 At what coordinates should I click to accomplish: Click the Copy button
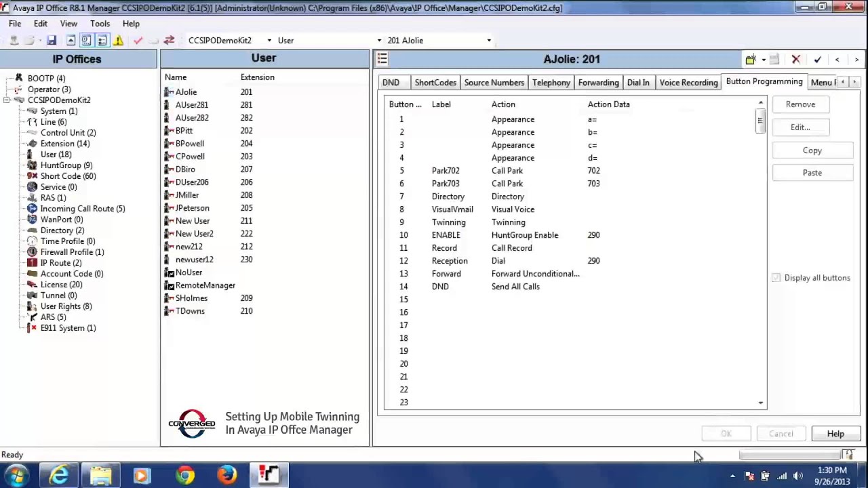tap(812, 150)
